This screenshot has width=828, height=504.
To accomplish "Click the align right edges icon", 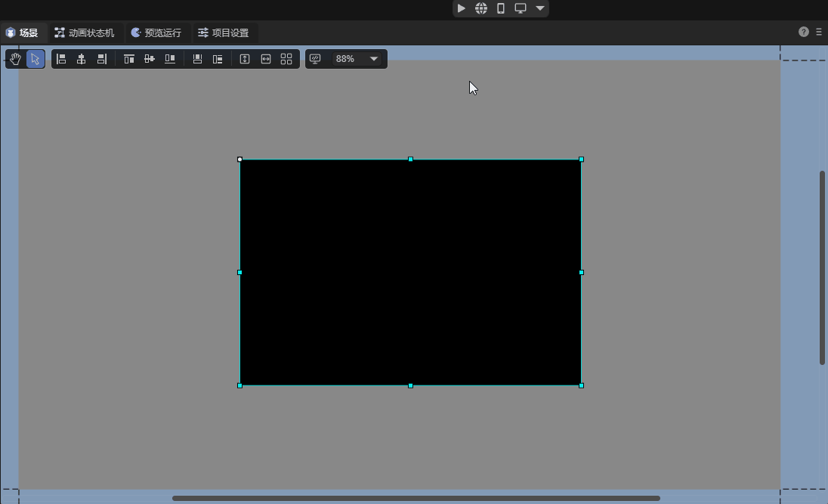I will pos(102,59).
